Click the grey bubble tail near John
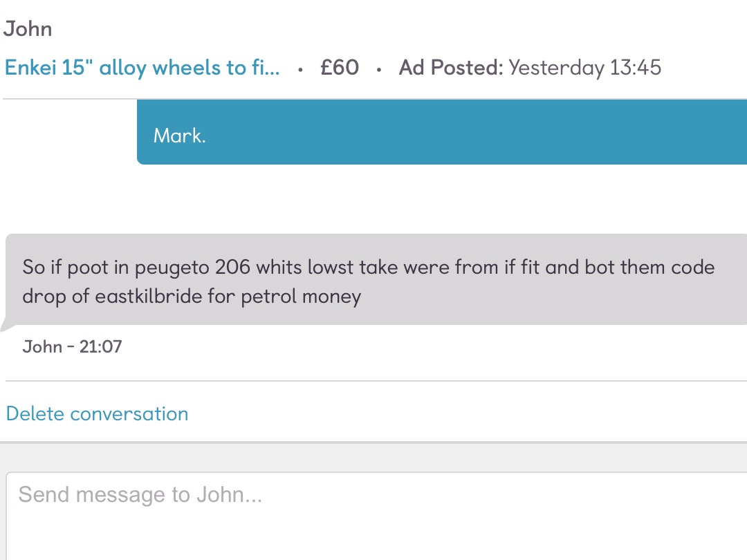747x560 pixels. [7, 324]
